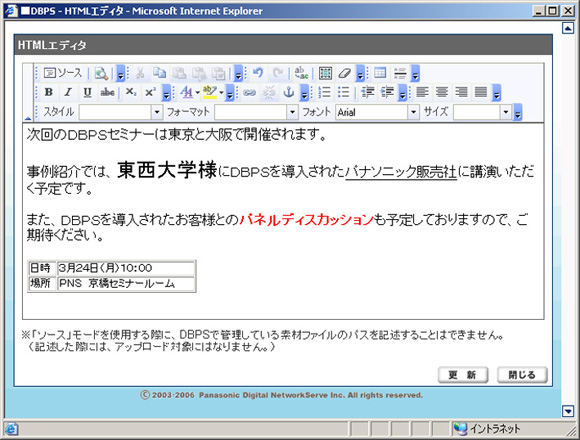
Task: Insert a numbered list
Action: click(324, 92)
